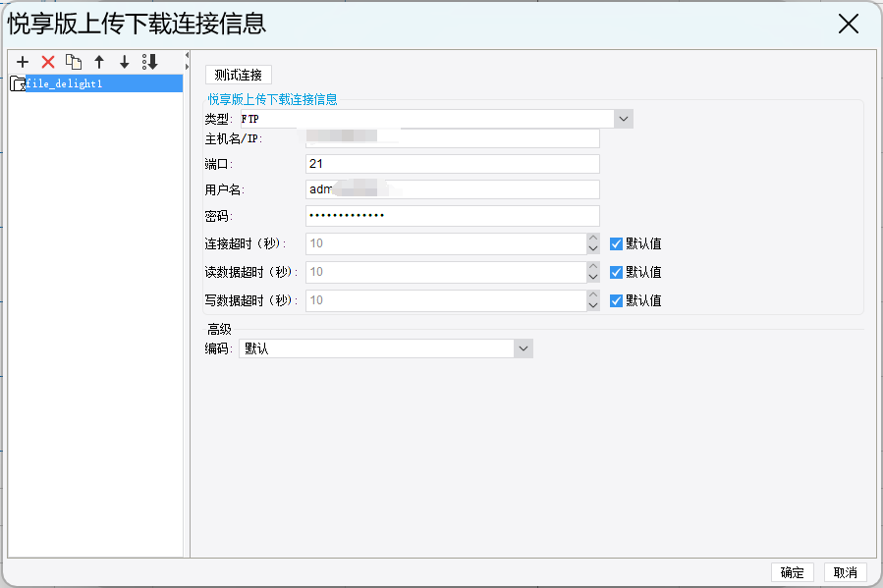
Task: Move the connection down in the list
Action: point(125,61)
